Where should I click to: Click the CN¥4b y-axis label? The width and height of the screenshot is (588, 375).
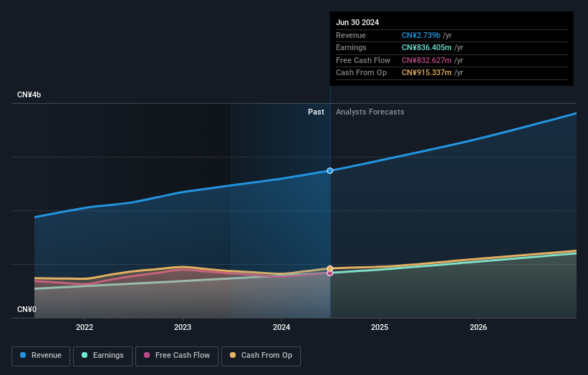click(x=29, y=94)
